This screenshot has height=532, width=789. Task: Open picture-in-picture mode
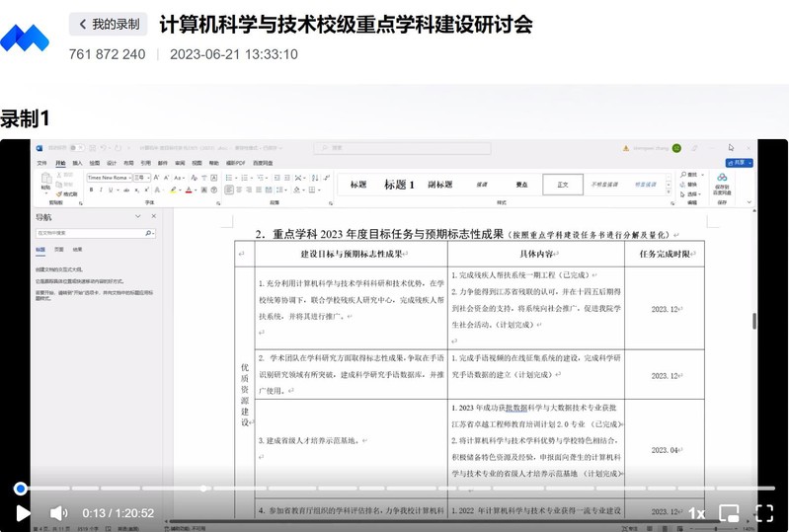click(729, 512)
